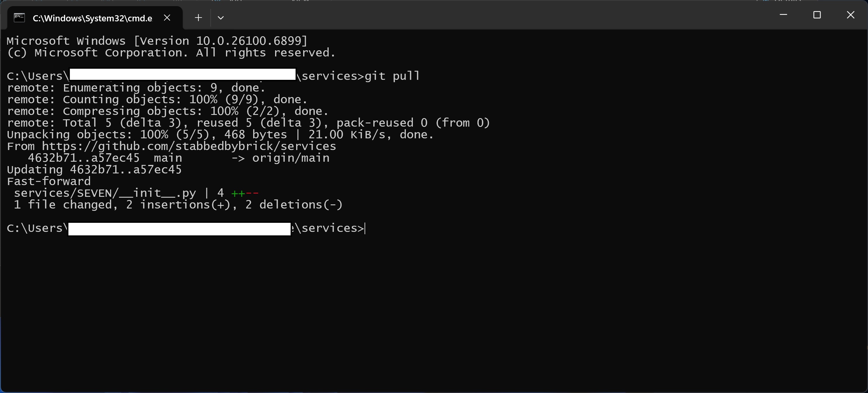Select the C:\Windows\System32\cmd.exe tab

92,18
